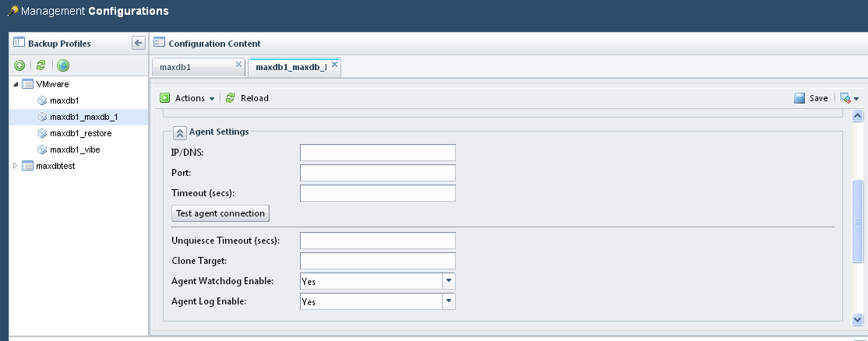This screenshot has width=868, height=341.
Task: Collapse the Backup Profiles panel with arrow
Action: (x=138, y=43)
